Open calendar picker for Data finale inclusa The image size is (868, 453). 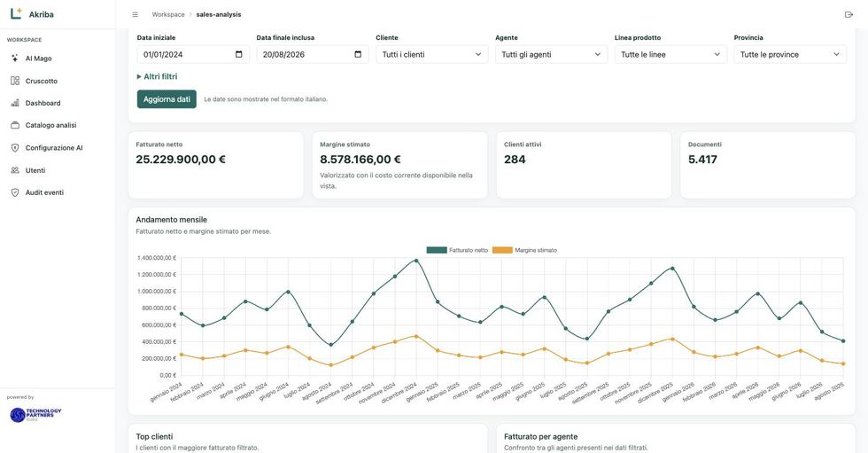click(358, 54)
